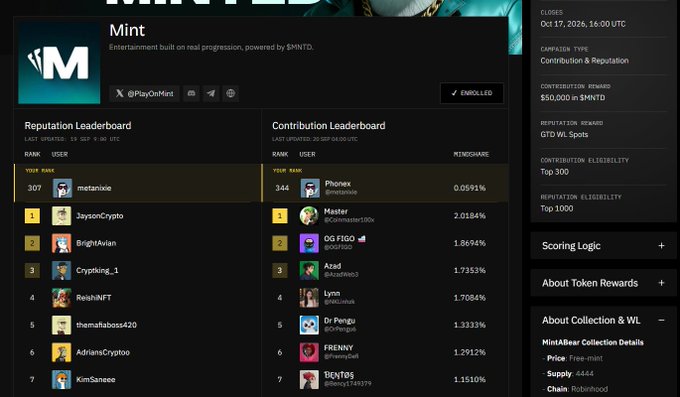680x397 pixels.
Task: Click the Enrolled button
Action: [x=472, y=93]
